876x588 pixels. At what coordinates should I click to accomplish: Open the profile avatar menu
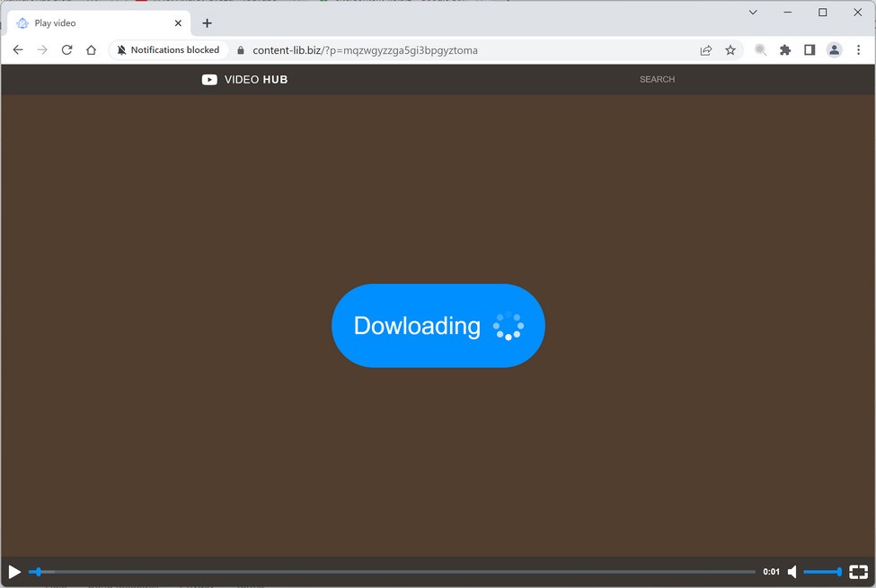[x=834, y=50]
